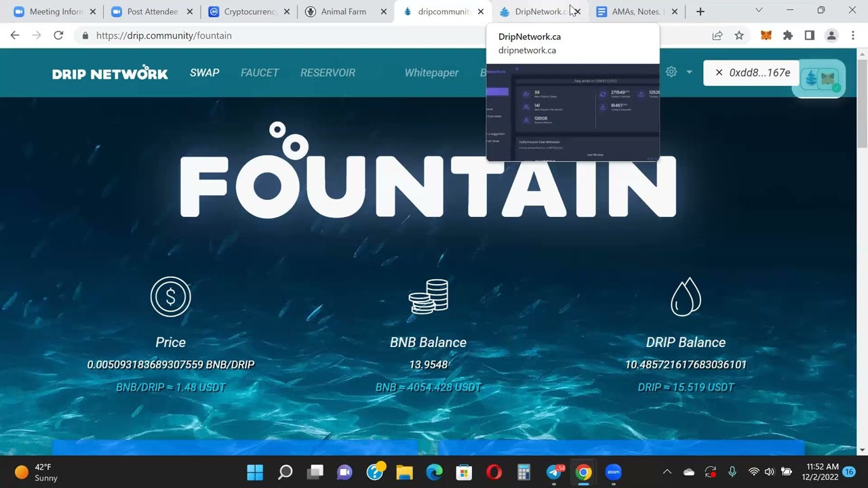Open Calculator from the taskbar
This screenshot has width=868, height=488.
tap(524, 472)
